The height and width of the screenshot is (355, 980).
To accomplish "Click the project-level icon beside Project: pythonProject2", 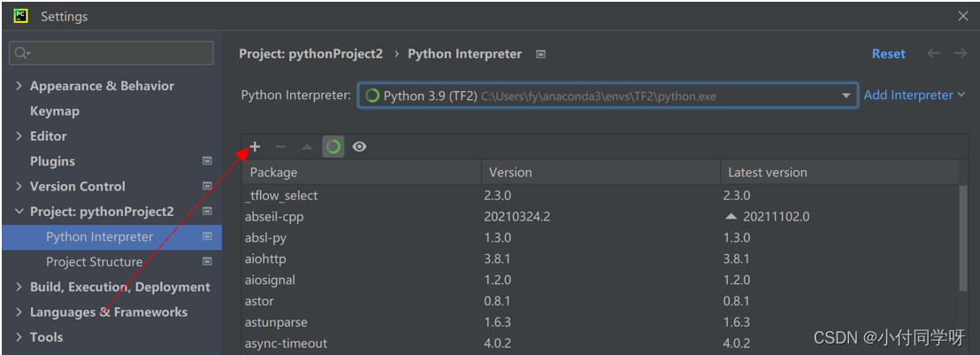I will (x=208, y=211).
